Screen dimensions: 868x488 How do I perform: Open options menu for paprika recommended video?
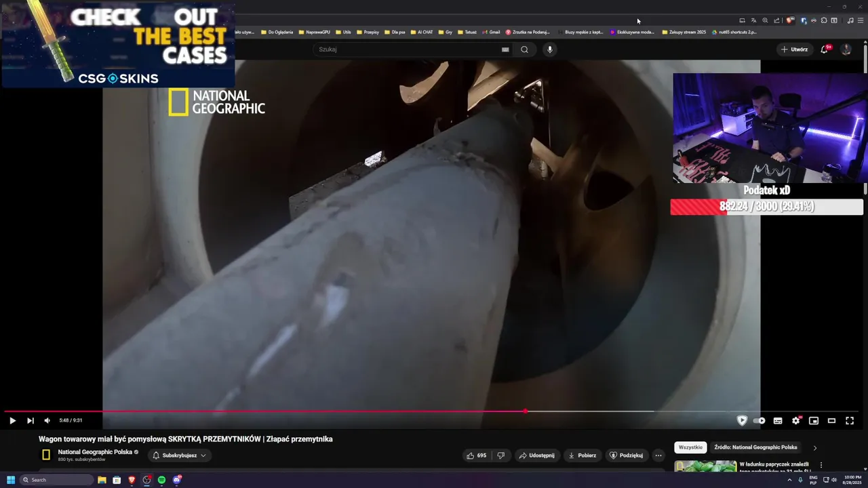tap(821, 466)
